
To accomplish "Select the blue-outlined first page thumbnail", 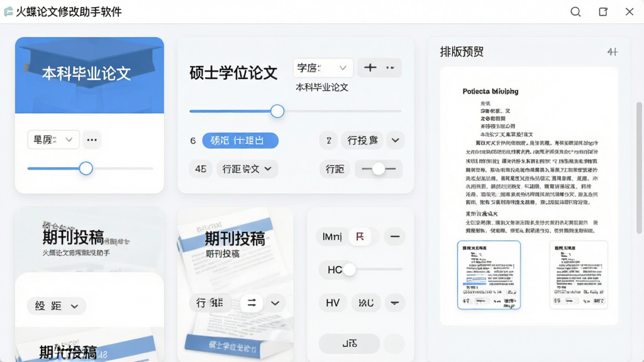I will click(489, 275).
